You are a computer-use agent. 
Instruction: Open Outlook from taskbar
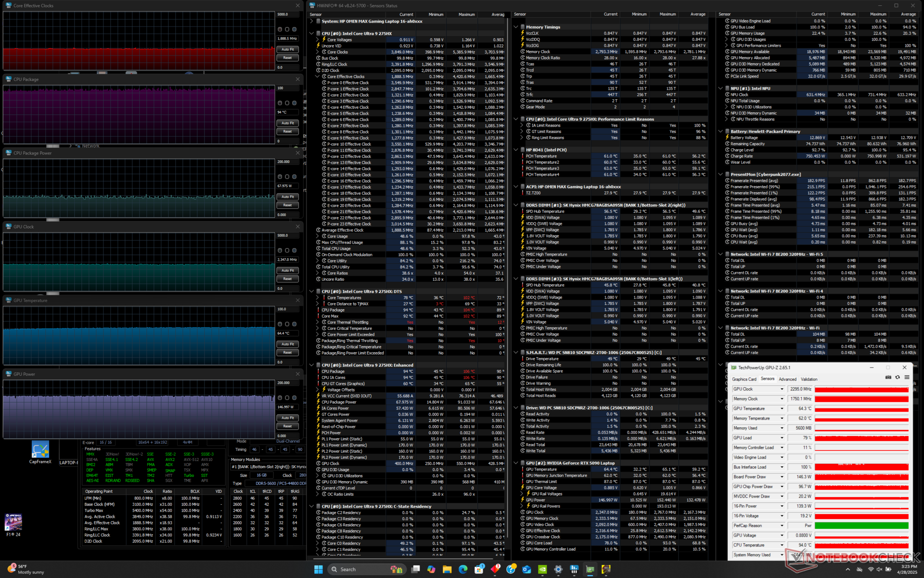click(x=526, y=569)
